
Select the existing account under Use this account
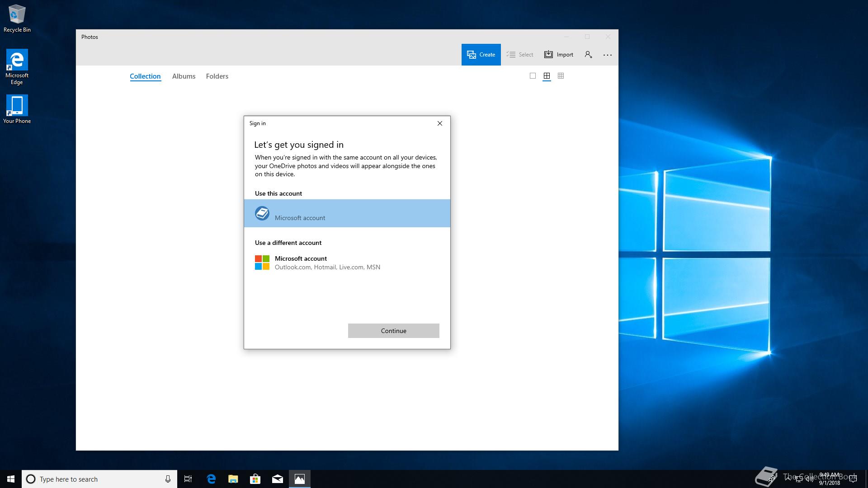click(347, 213)
